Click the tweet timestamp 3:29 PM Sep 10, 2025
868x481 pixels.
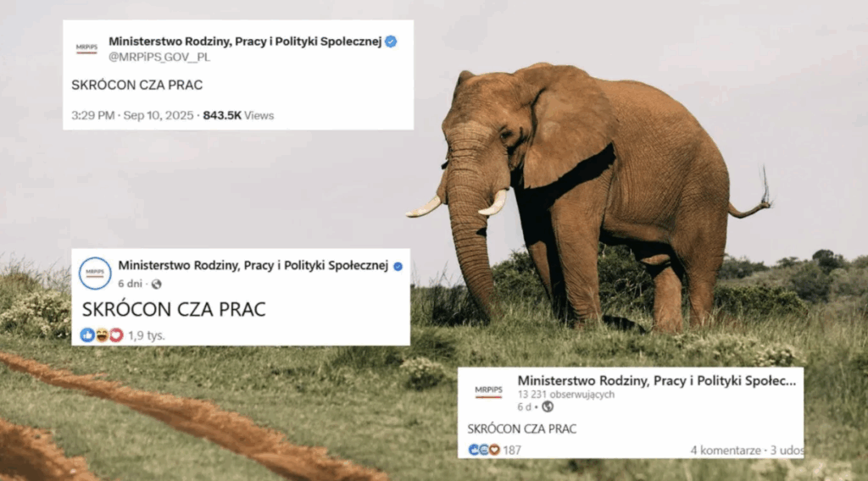point(132,115)
